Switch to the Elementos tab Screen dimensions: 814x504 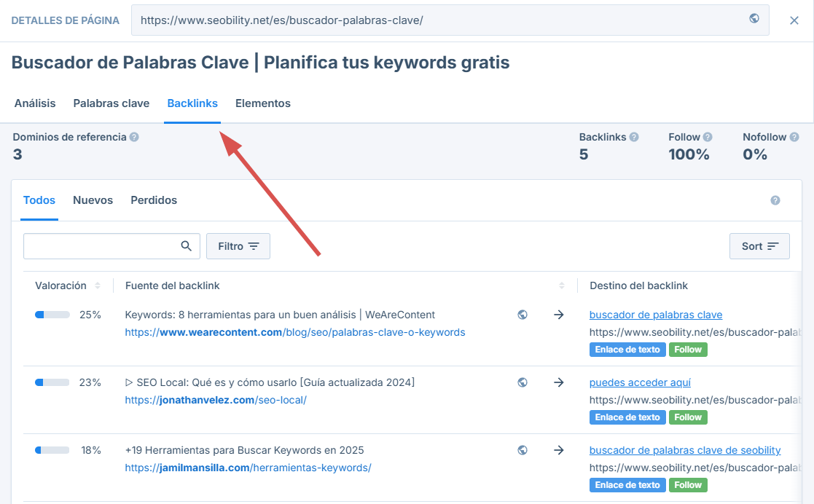pyautogui.click(x=262, y=103)
